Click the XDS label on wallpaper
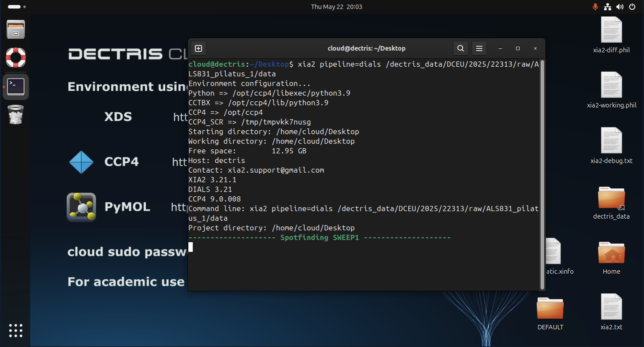644x347 pixels. [x=118, y=117]
